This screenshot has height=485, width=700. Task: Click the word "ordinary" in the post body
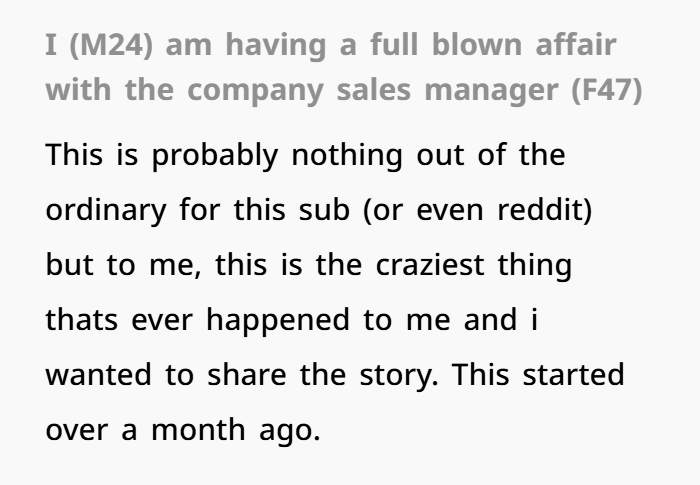point(106,211)
